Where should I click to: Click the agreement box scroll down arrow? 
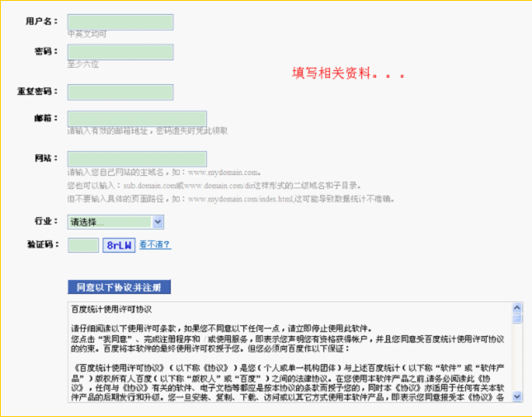click(517, 397)
